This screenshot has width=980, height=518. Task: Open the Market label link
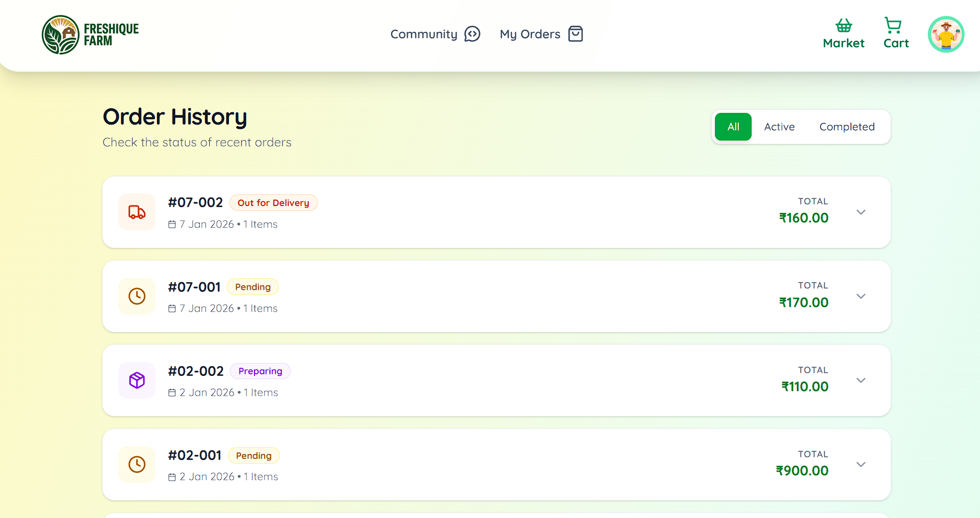(844, 43)
